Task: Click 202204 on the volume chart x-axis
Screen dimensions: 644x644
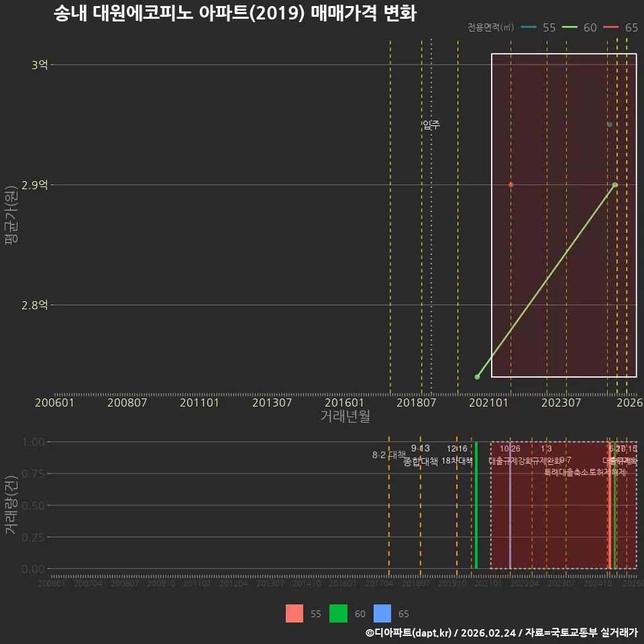Action: click(x=525, y=583)
